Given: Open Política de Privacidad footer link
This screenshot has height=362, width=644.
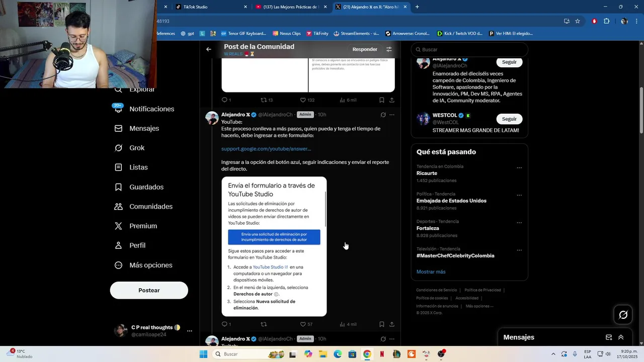Looking at the screenshot, I should click(x=482, y=290).
